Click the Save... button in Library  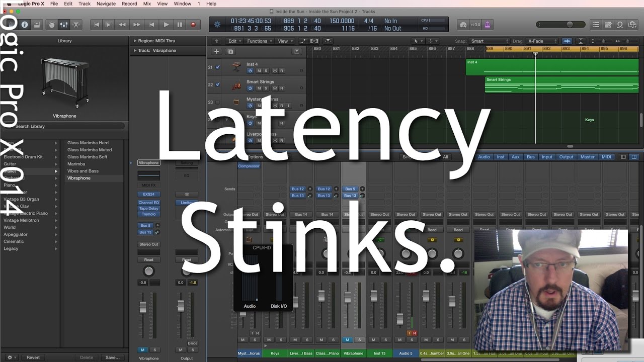tap(112, 357)
